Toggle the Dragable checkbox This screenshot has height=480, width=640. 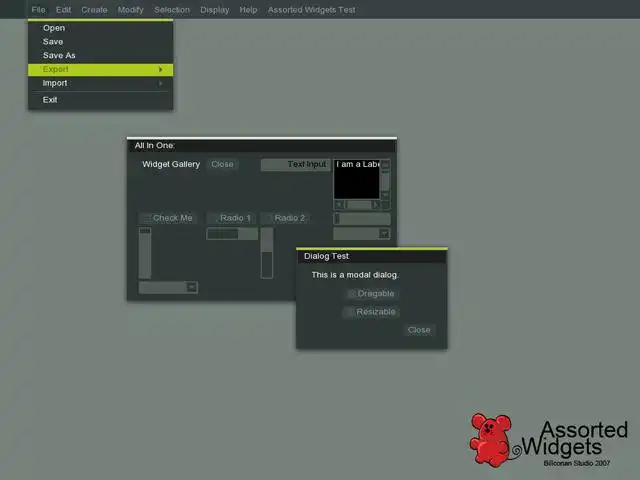pos(371,293)
